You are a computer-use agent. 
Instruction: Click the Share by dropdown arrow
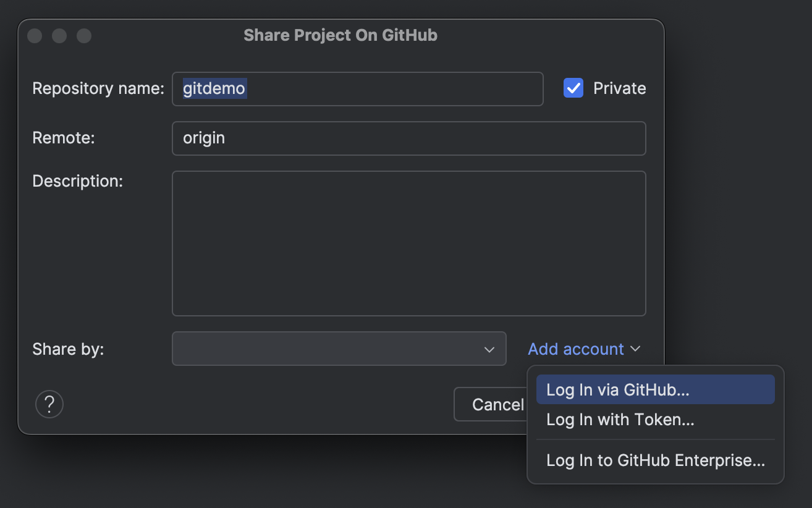click(489, 349)
